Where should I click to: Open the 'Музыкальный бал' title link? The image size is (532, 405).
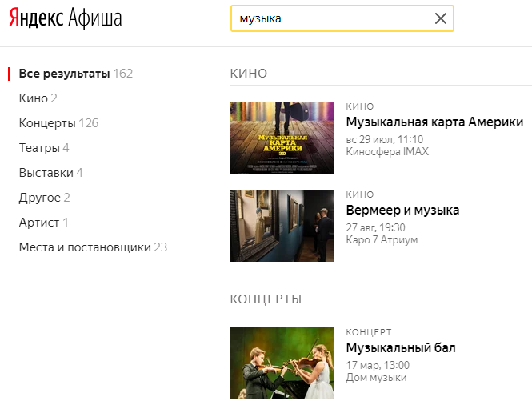[x=401, y=348]
